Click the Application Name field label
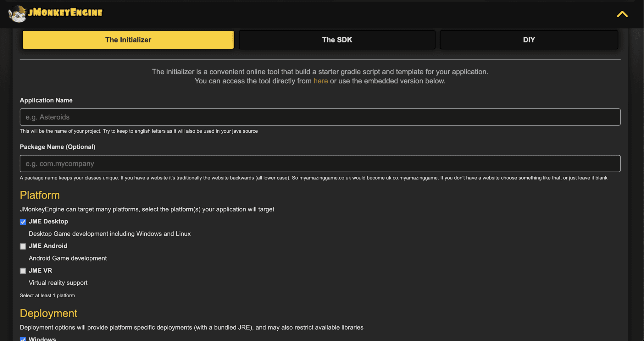The height and width of the screenshot is (341, 644). pyautogui.click(x=46, y=100)
